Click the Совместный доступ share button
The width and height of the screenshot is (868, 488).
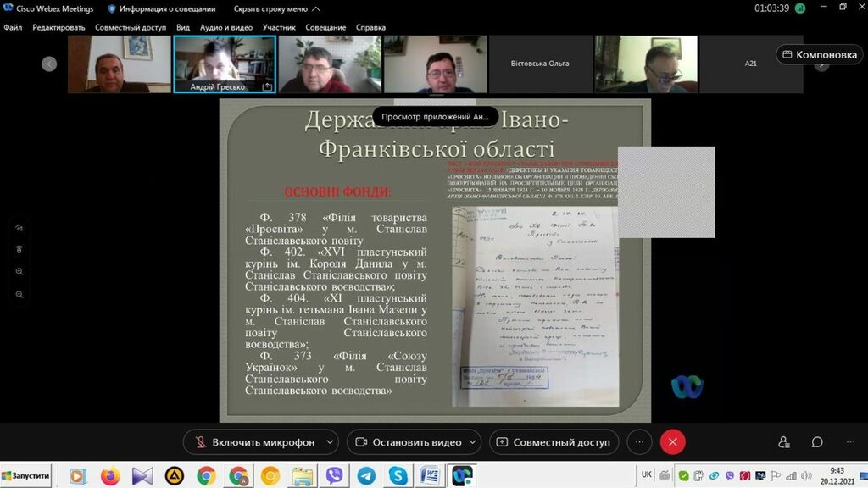tap(554, 442)
